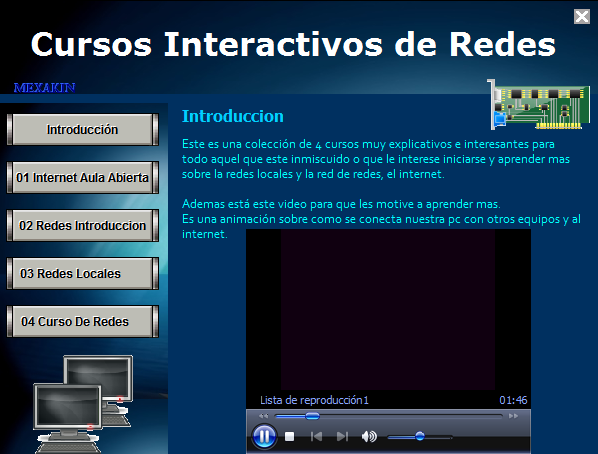Click the seek bar position handle
598x454 pixels.
pos(312,416)
